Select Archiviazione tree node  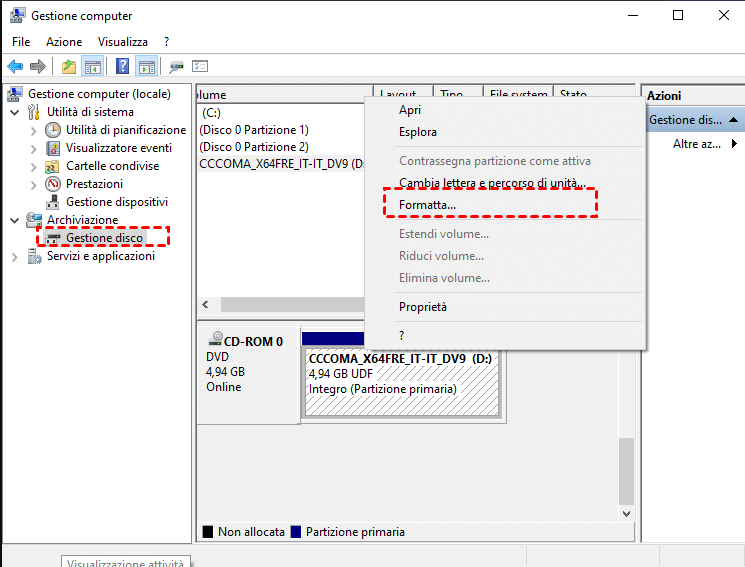[82, 220]
